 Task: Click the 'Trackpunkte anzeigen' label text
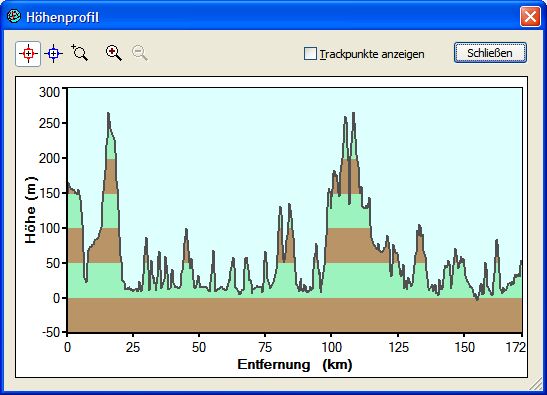coord(372,54)
